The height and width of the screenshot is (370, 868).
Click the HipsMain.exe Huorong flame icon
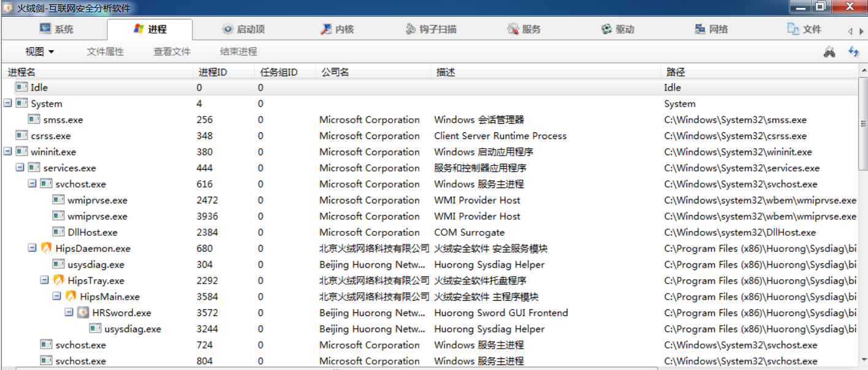pos(70,296)
